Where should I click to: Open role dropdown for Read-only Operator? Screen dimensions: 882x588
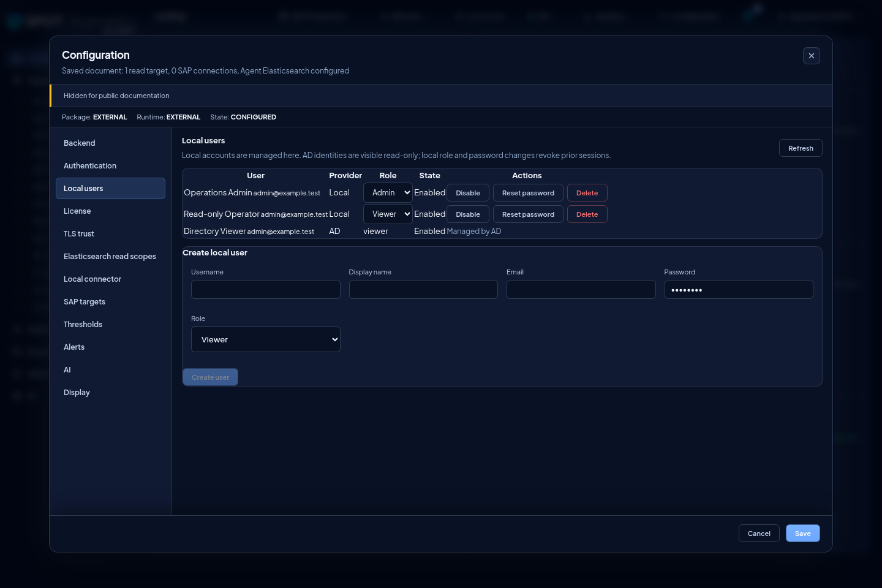coord(388,214)
